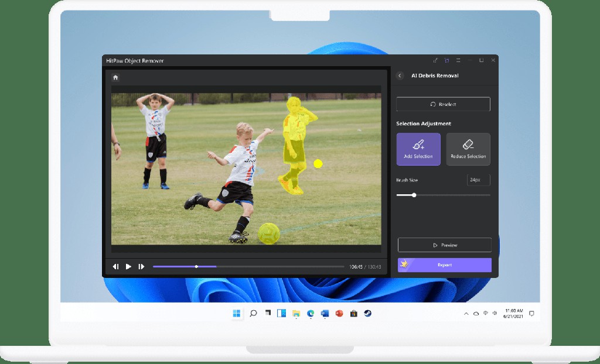Open the Windows Start menu
This screenshot has height=364, width=600.
point(237,314)
